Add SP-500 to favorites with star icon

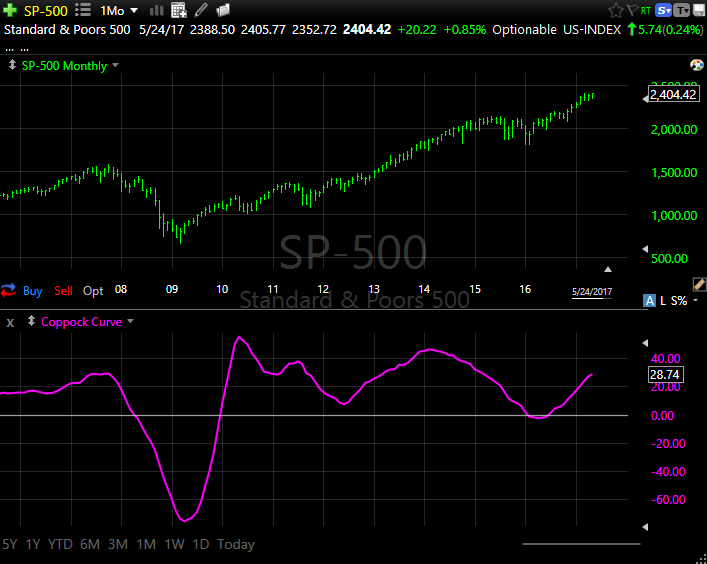tap(615, 10)
